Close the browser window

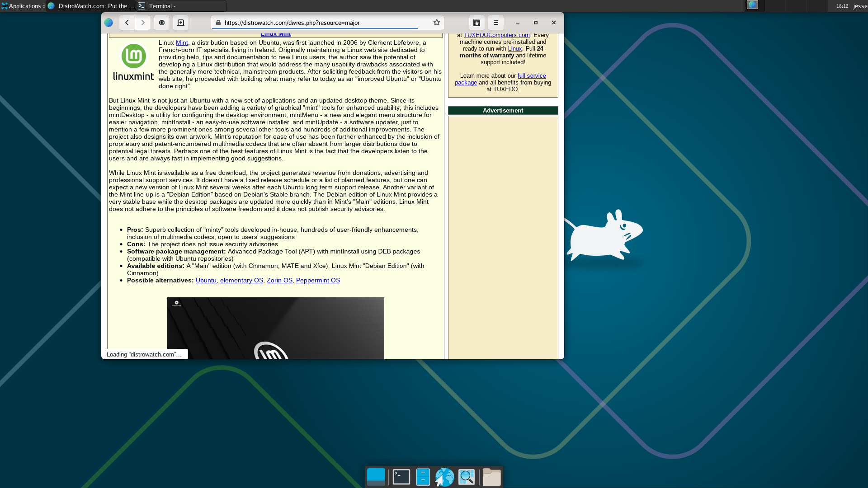point(554,23)
